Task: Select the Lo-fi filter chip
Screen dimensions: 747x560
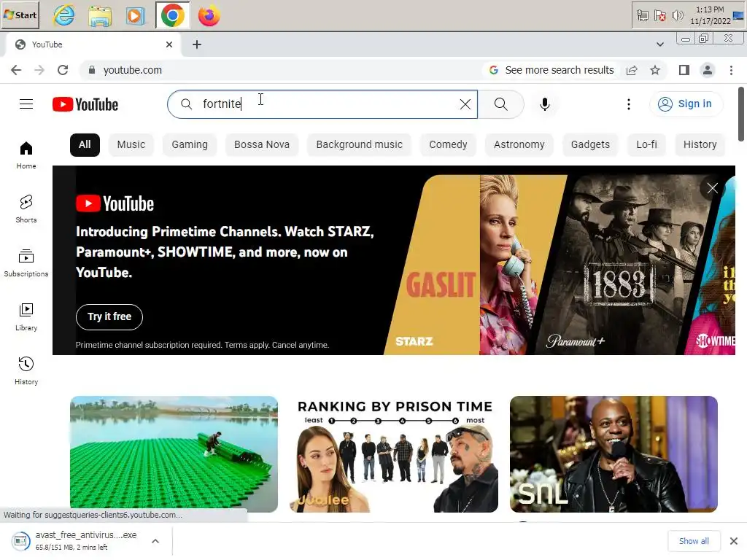Action: click(x=646, y=145)
